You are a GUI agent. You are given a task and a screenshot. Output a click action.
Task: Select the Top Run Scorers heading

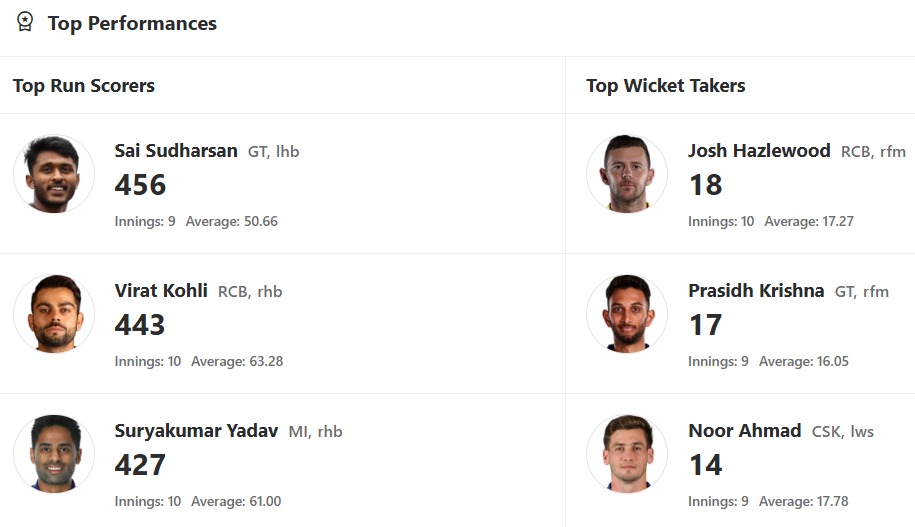[84, 86]
